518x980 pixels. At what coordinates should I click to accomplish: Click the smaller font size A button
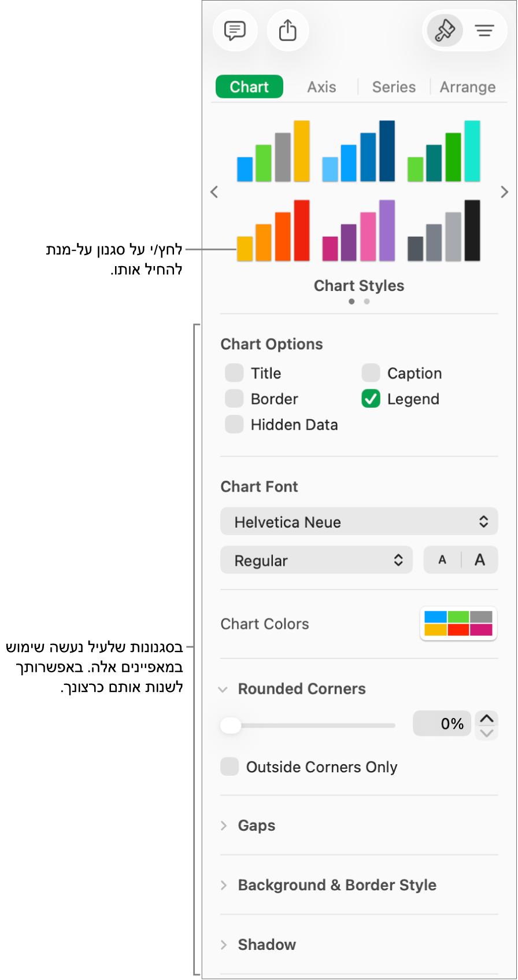(x=442, y=560)
